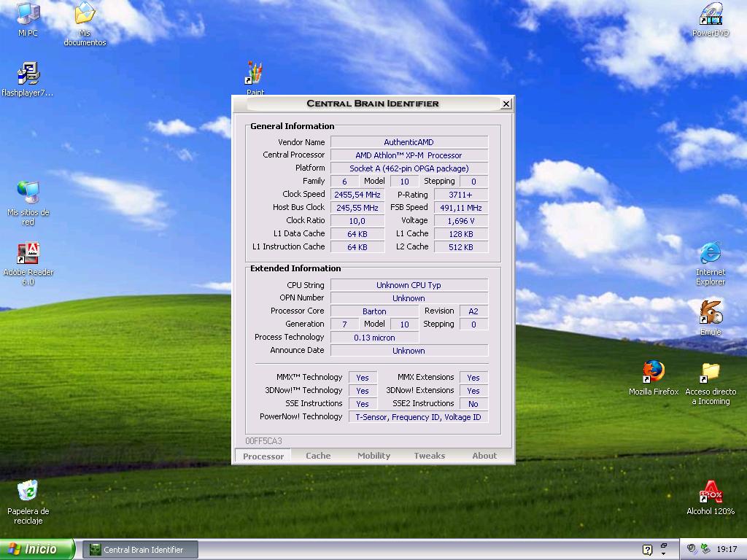Select the flashplayer7 installer icon
Image resolution: width=747 pixels, height=560 pixels.
pos(28,74)
